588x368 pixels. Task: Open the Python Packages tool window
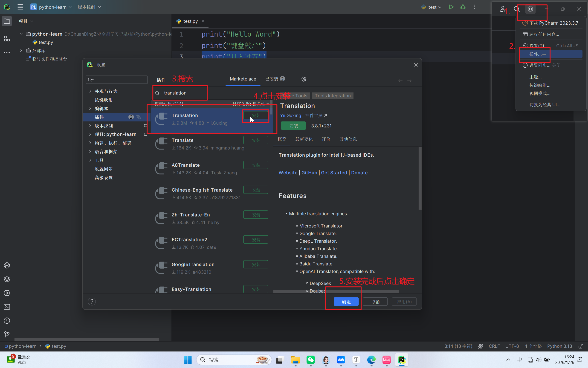pyautogui.click(x=7, y=279)
